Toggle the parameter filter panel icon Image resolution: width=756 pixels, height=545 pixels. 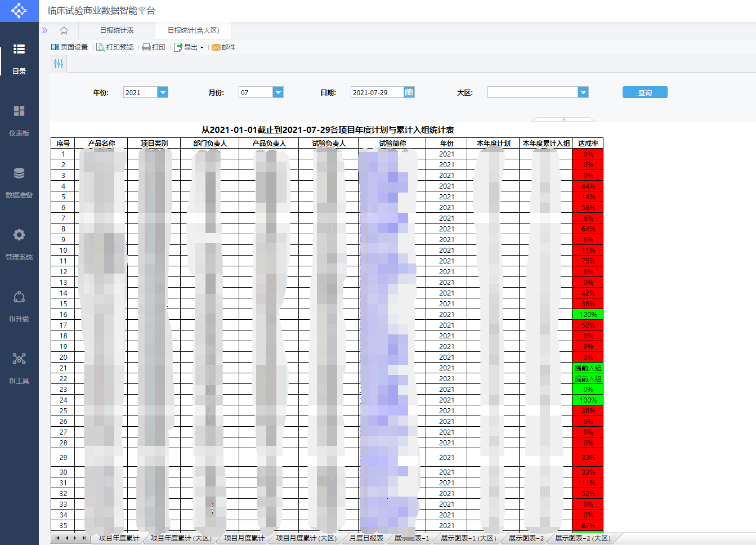[x=59, y=64]
